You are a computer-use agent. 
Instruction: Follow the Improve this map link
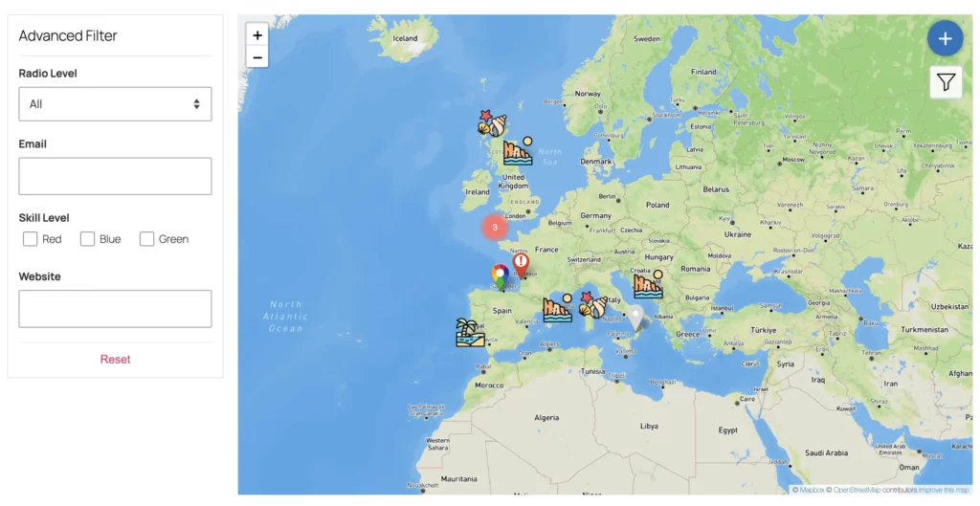tap(946, 490)
